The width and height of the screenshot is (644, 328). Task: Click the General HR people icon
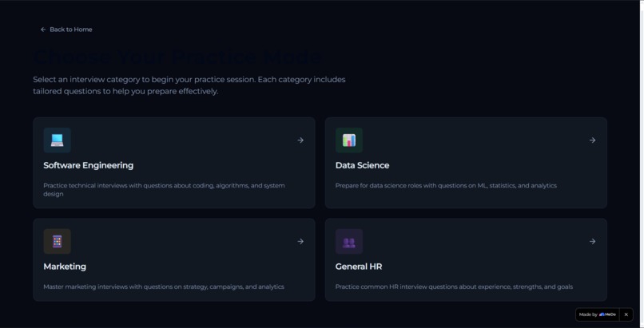(349, 242)
